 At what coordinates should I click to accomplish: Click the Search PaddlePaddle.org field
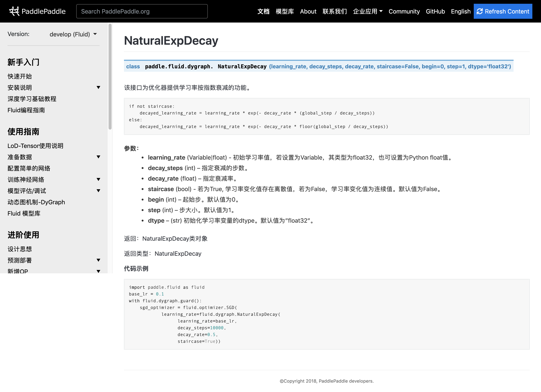pyautogui.click(x=142, y=11)
